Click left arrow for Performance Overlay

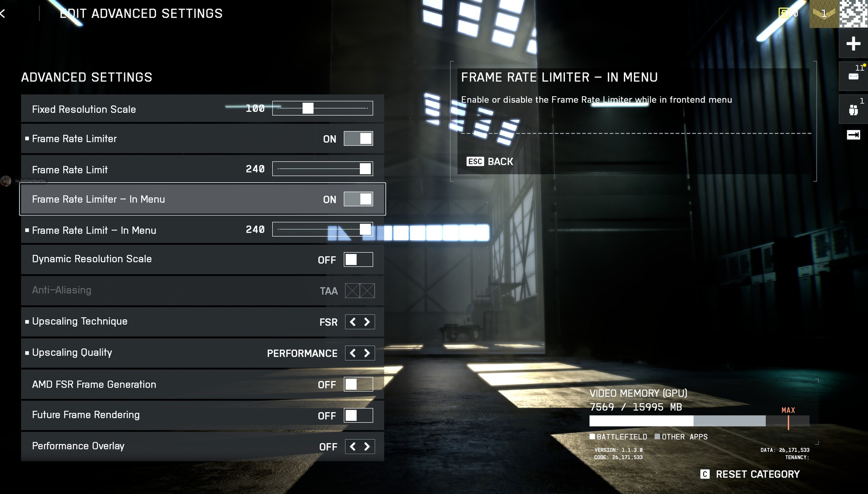353,447
